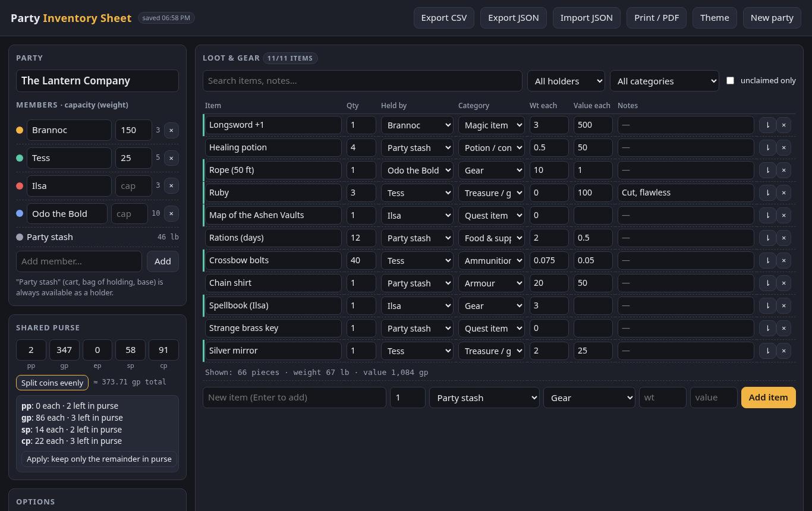Screen dimensions: 812x511
Task: Enable the unclaimed only checkbox
Action: tap(731, 81)
